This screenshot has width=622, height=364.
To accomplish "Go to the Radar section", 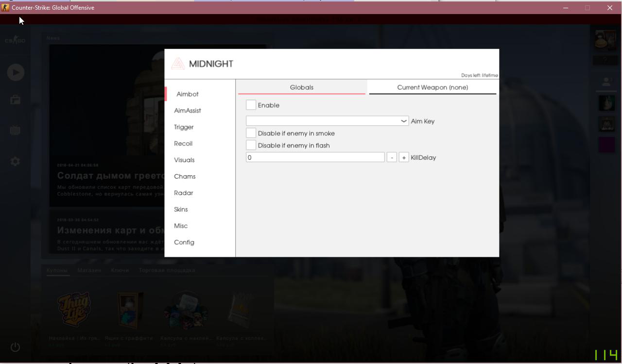I will (184, 193).
